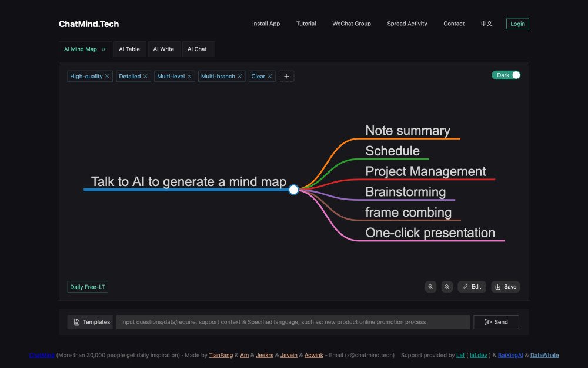Save the mind map
This screenshot has height=368, width=588.
tap(506, 287)
